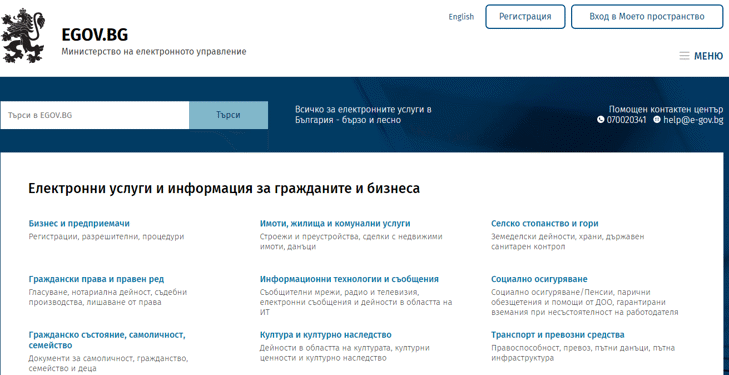Open Гражданско състояние, самоличност, семейство
This screenshot has width=729, height=375.
pos(107,340)
